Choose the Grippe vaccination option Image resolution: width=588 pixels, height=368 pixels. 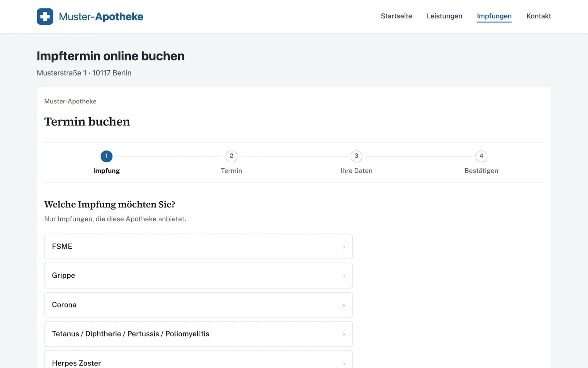pos(198,276)
